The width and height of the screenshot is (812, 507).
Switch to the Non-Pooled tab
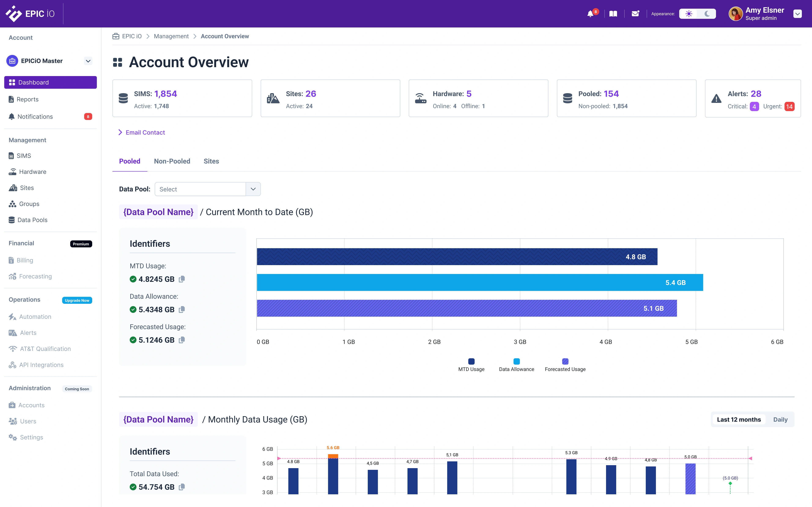point(172,161)
